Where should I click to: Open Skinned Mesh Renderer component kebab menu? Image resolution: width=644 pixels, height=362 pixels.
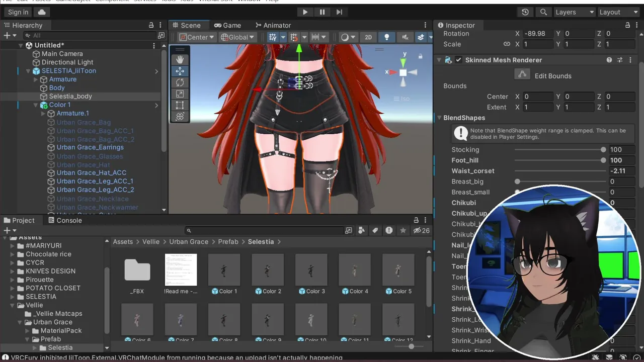point(630,60)
